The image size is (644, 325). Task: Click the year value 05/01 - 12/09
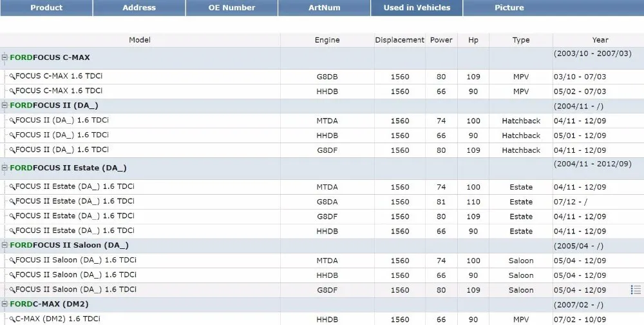(x=580, y=135)
